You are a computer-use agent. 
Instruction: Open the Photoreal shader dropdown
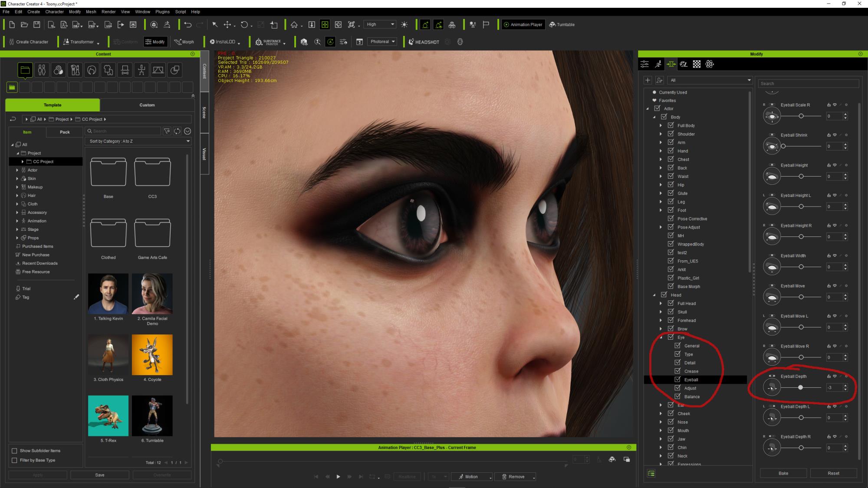pyautogui.click(x=382, y=42)
